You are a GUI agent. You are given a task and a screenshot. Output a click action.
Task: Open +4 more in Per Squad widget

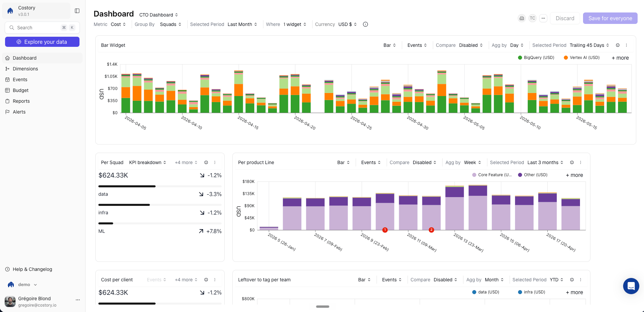pos(186,162)
